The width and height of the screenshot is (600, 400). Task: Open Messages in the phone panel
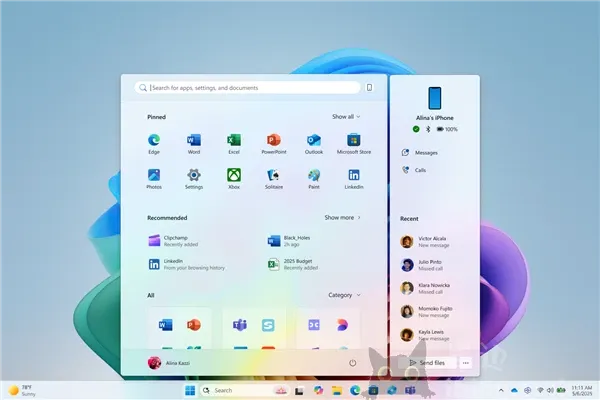click(419, 153)
